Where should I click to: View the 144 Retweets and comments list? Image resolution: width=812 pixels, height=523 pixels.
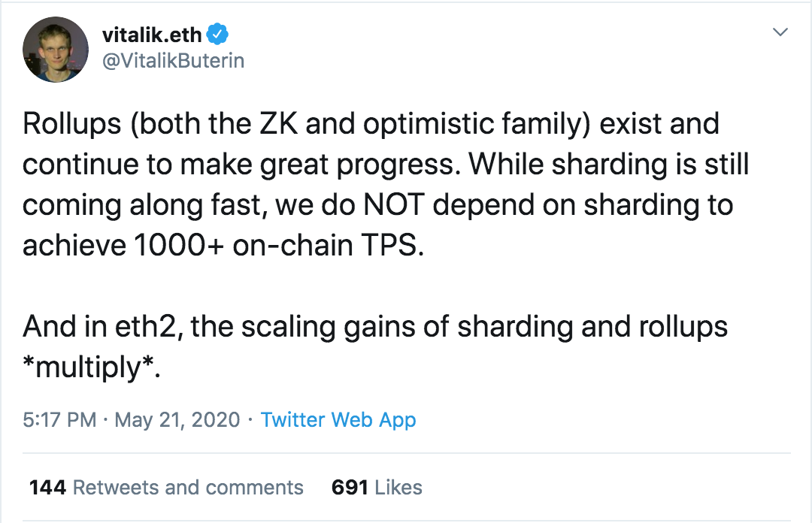(x=166, y=487)
